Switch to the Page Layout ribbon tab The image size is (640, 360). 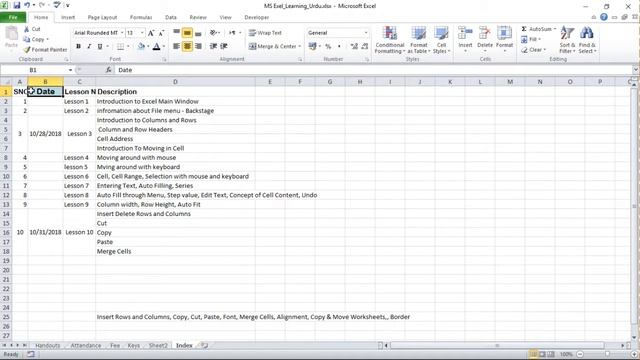coord(102,17)
